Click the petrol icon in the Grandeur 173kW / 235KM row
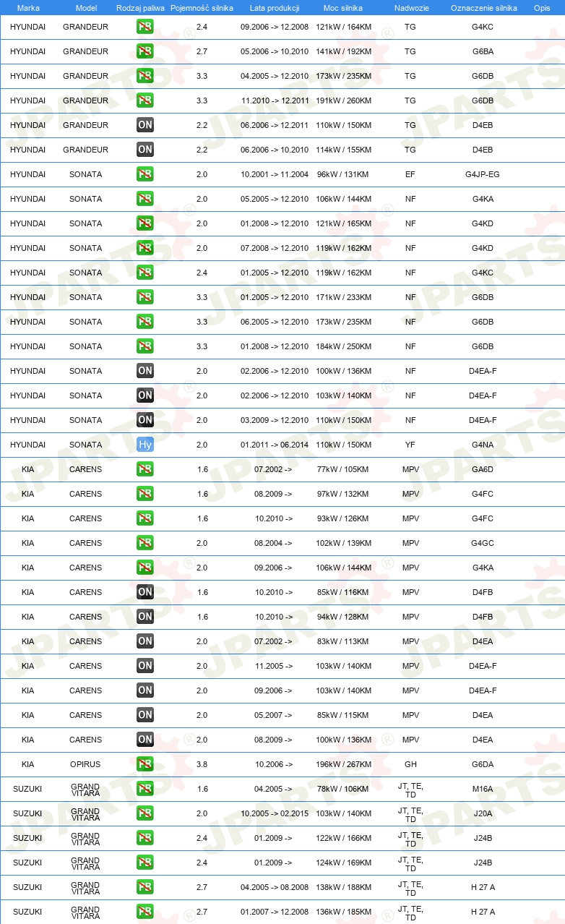This screenshot has height=924, width=565. pyautogui.click(x=145, y=76)
